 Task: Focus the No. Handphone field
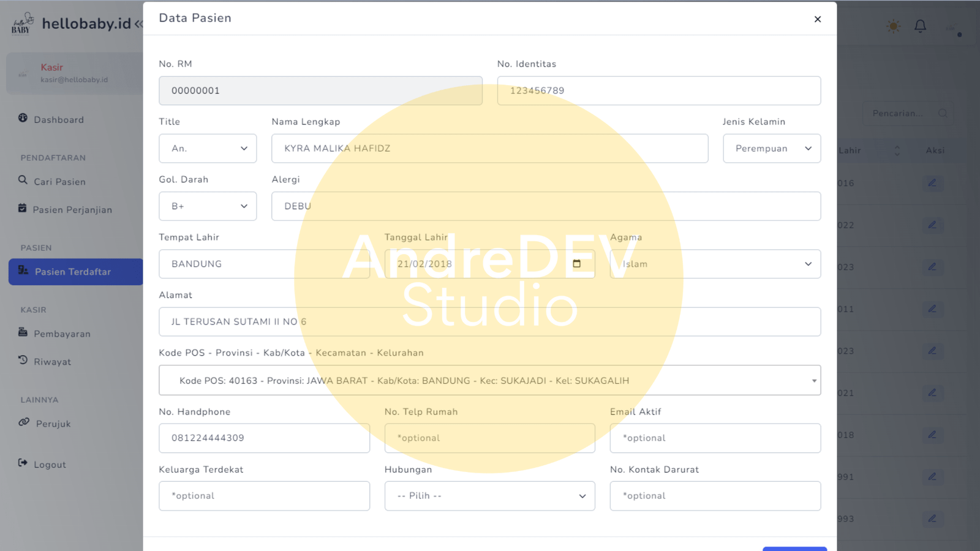click(264, 438)
